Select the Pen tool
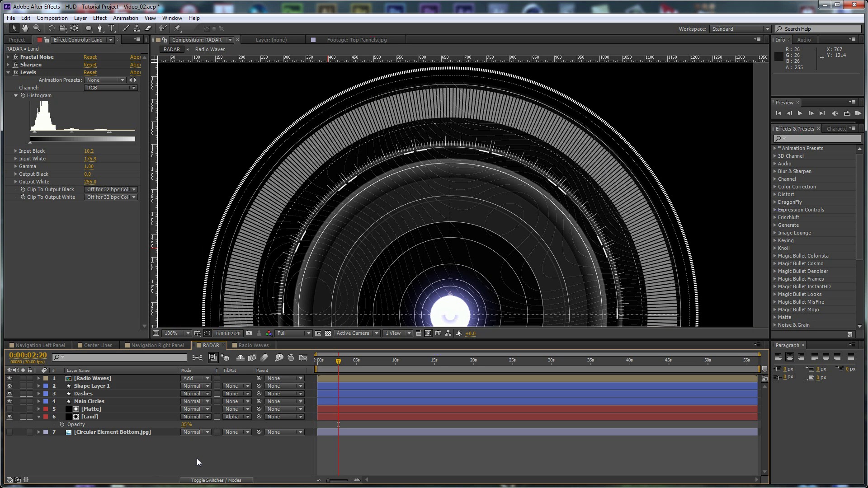Screen dimensions: 868x488 point(100,28)
